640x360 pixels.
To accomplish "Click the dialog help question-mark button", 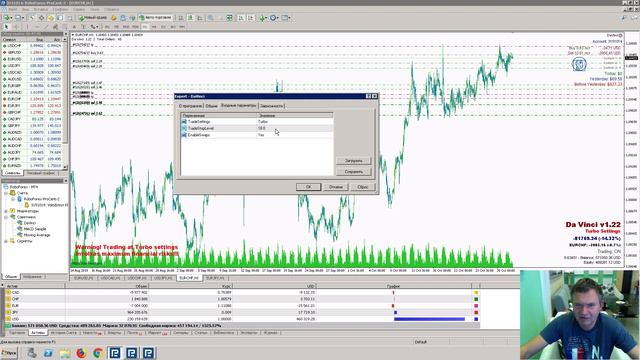I will [368, 96].
